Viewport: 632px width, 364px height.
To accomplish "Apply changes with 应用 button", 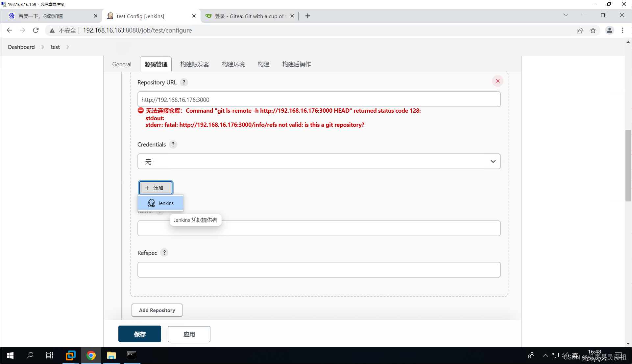I will point(189,334).
